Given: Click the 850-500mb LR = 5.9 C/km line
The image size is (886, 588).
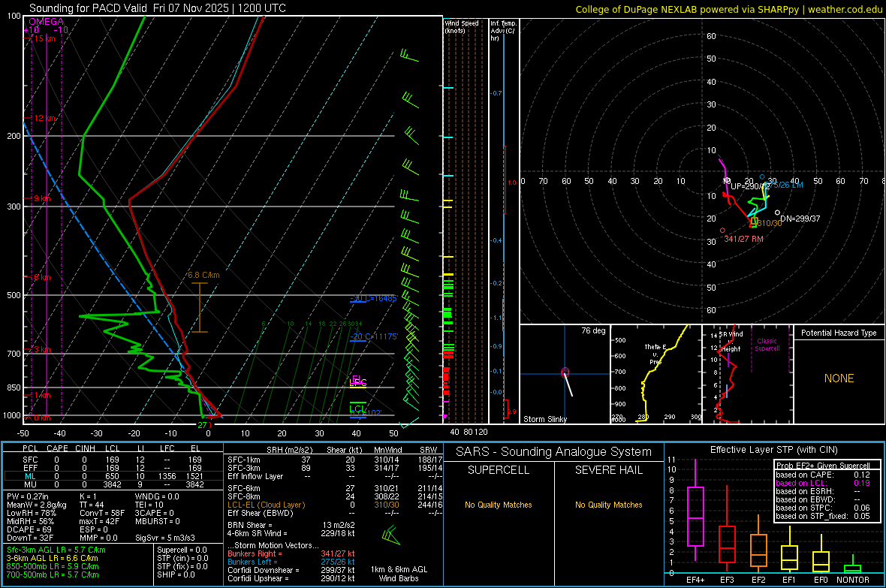Looking at the screenshot, I should 53,566.
